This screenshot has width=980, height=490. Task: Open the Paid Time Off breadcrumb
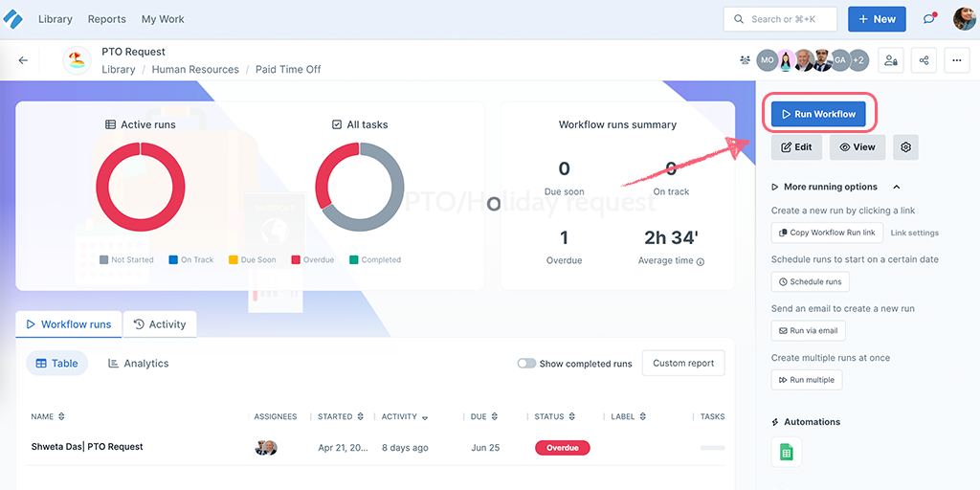288,69
